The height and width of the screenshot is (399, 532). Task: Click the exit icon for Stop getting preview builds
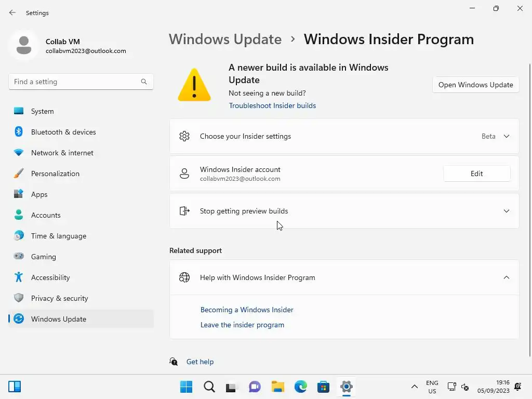pyautogui.click(x=184, y=211)
